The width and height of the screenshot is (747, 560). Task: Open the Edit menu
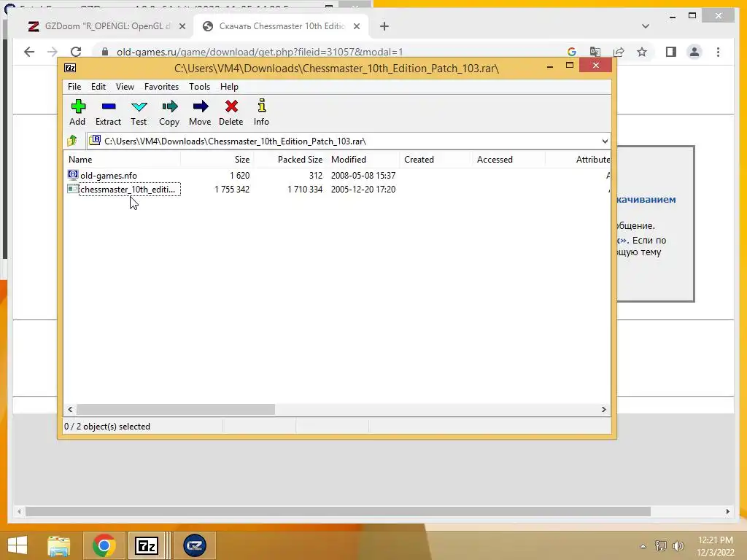click(x=98, y=87)
